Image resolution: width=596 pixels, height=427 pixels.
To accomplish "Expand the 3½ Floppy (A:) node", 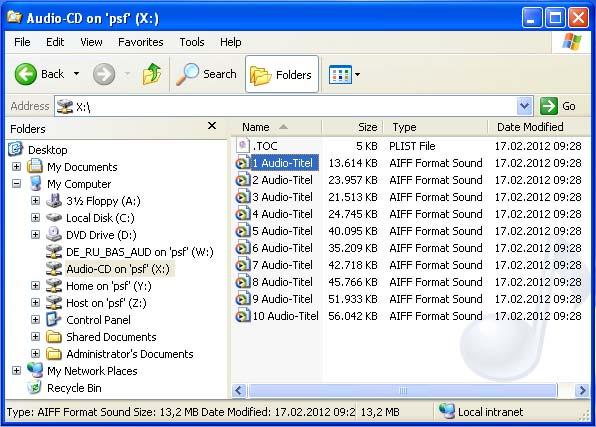I will tap(35, 200).
